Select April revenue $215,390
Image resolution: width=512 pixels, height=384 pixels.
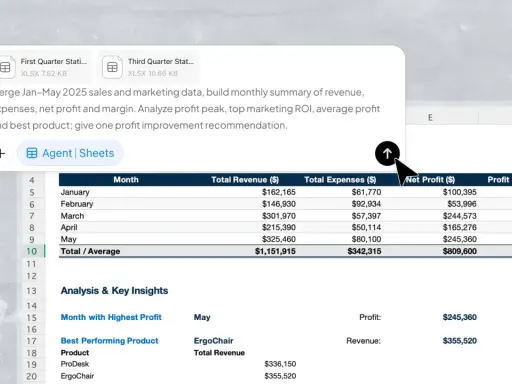point(279,227)
